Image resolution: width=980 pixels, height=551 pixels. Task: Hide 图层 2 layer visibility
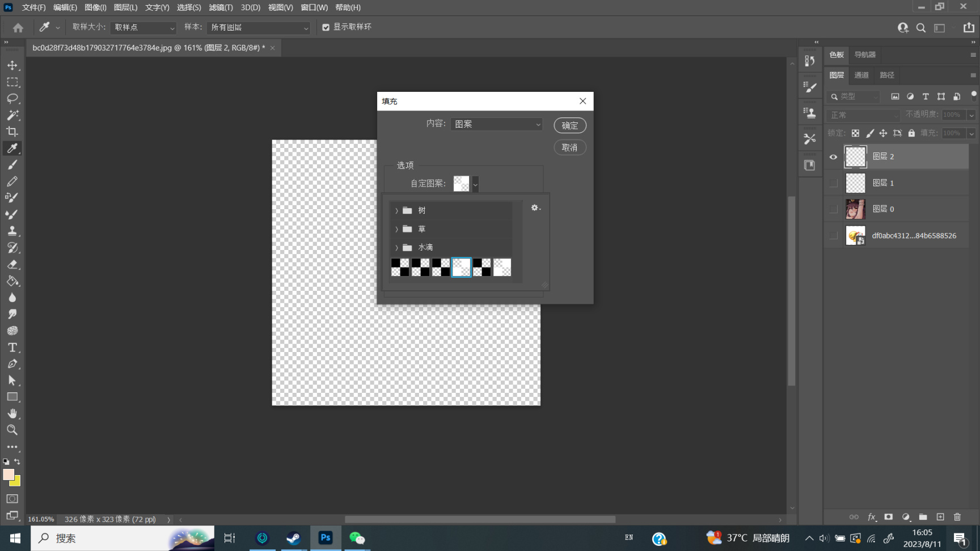point(833,157)
